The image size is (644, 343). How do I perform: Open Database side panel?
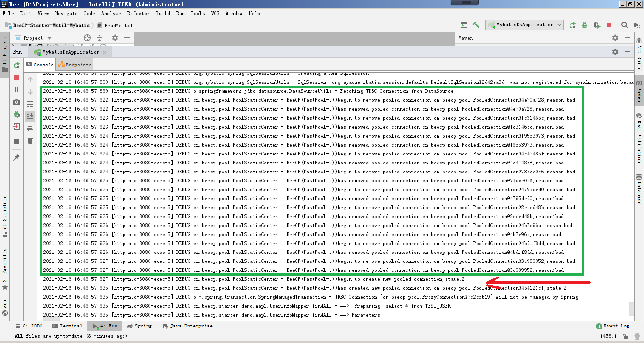pos(639,189)
